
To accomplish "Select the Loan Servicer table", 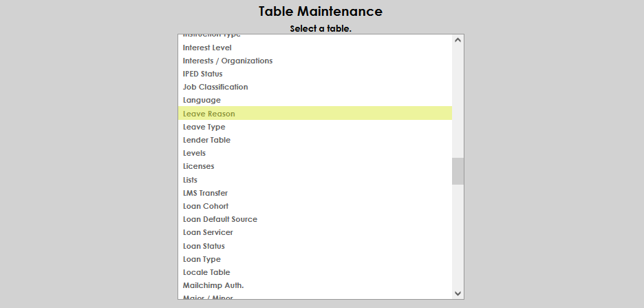I will point(208,232).
